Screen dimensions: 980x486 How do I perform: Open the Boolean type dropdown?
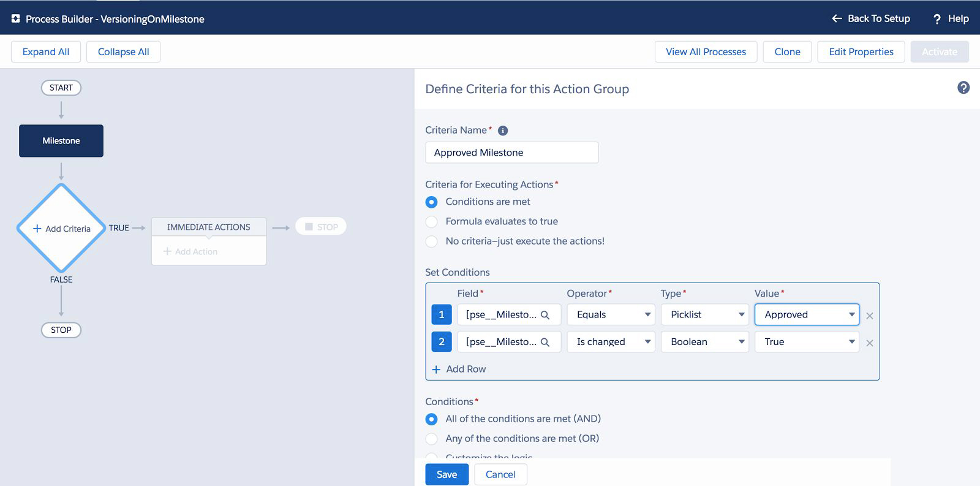[705, 341]
